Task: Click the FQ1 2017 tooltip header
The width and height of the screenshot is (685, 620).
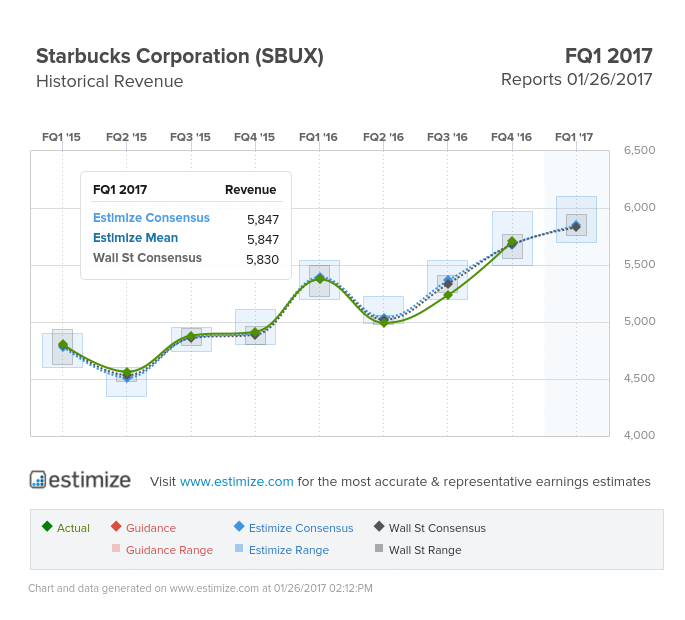Action: (120, 190)
